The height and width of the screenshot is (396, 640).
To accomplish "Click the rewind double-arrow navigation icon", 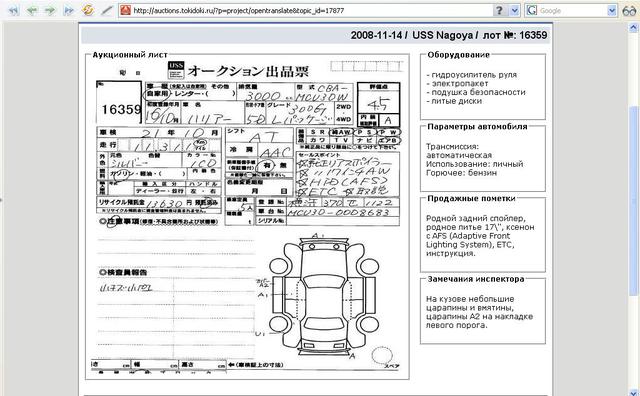I will [x=14, y=10].
